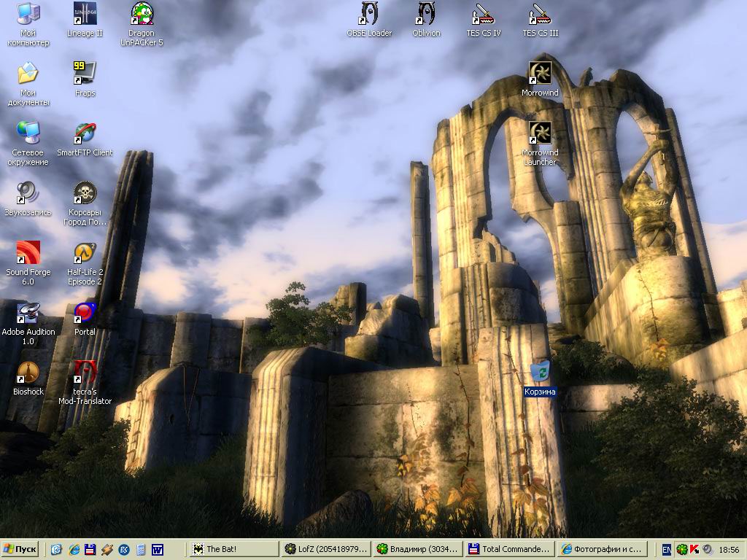This screenshot has width=747, height=560.
Task: Switch to the LofZ ICQ chat taskbar button
Action: coord(326,549)
